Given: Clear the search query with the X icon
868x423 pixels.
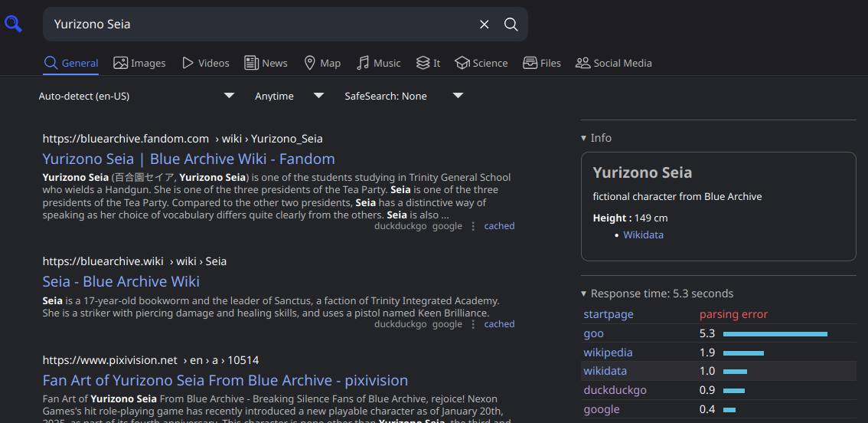Looking at the screenshot, I should click(485, 25).
